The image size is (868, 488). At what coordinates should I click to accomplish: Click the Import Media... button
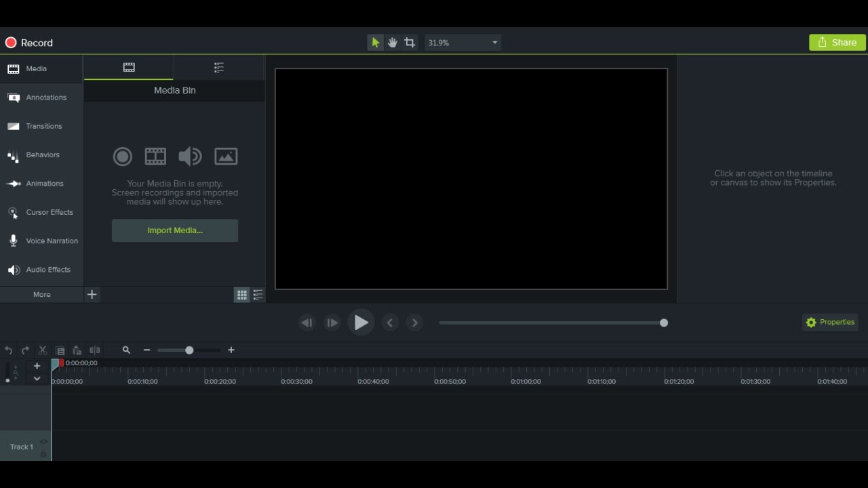click(175, 230)
